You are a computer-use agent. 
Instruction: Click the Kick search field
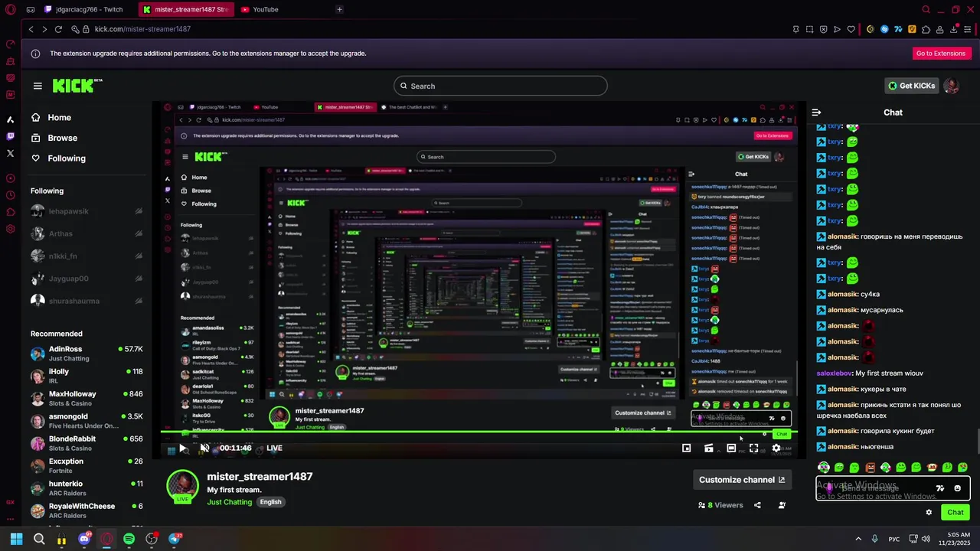pos(501,86)
